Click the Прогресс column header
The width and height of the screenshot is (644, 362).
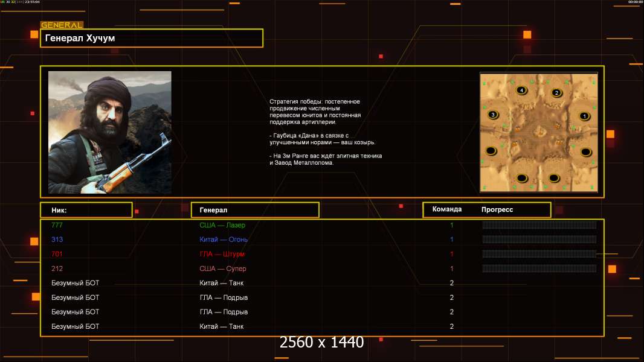497,209
